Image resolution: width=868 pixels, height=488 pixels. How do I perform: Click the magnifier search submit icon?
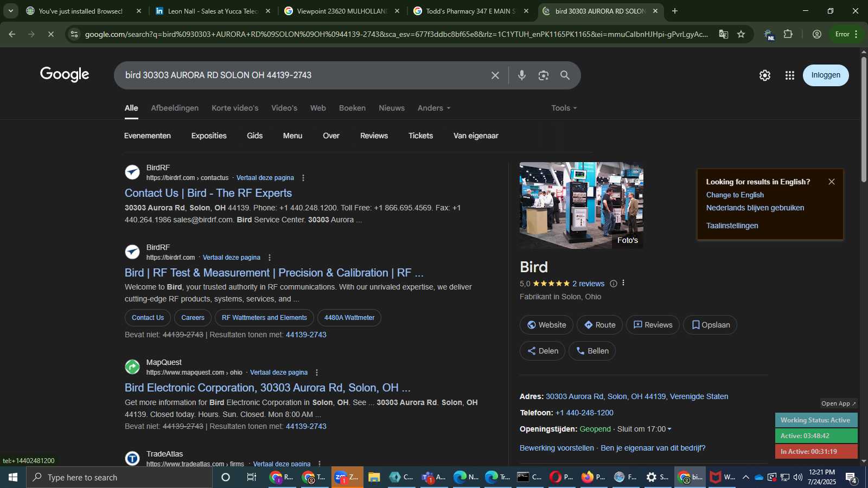[565, 75]
